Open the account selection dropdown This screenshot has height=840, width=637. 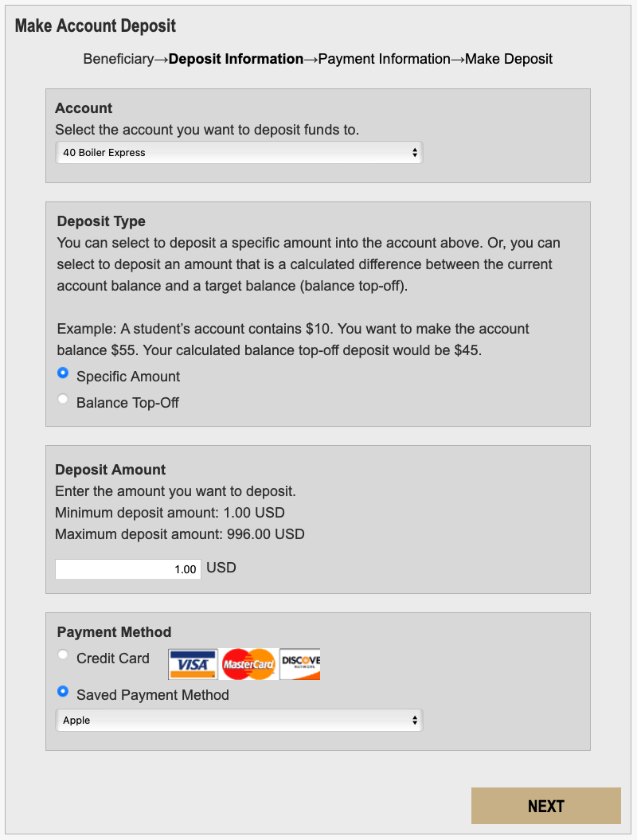239,152
